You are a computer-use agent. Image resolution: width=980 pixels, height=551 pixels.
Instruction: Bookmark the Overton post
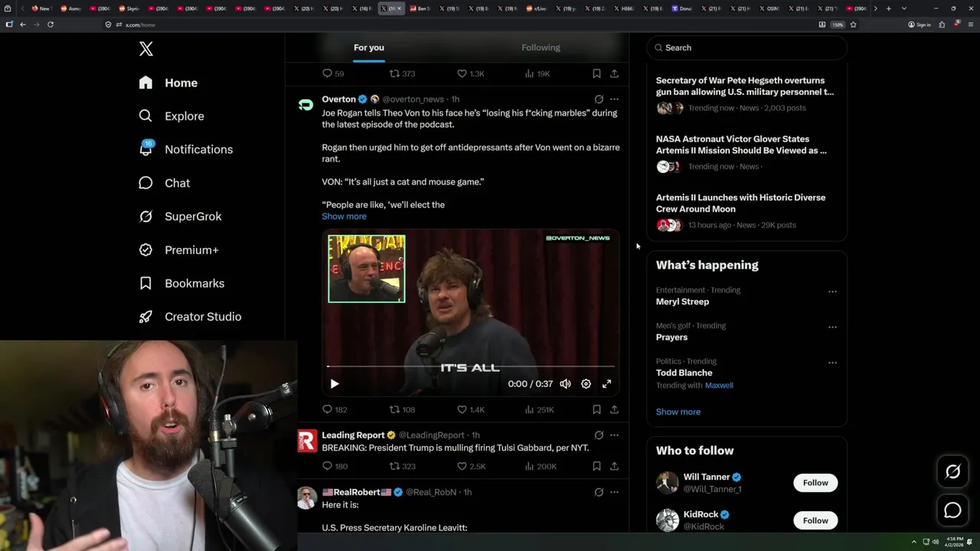(596, 409)
